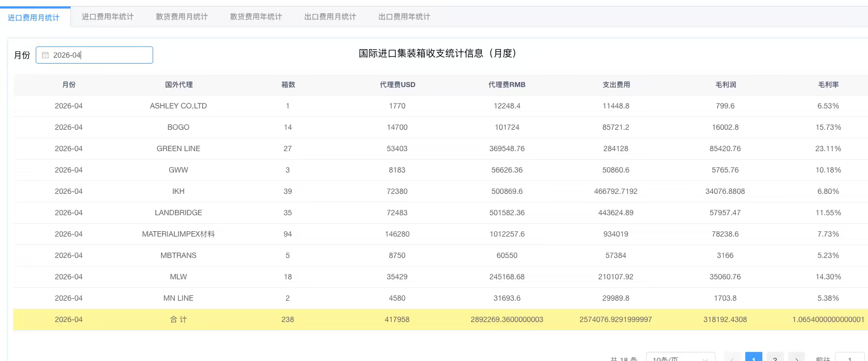Viewport: 868px width, 361px height.
Task: Click the 国外代理 column header
Action: [x=179, y=85]
